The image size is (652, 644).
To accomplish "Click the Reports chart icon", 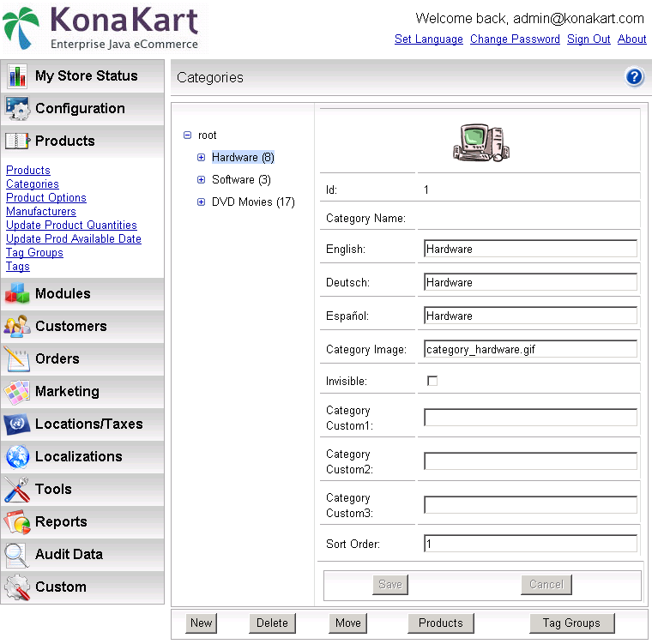I will (x=17, y=521).
